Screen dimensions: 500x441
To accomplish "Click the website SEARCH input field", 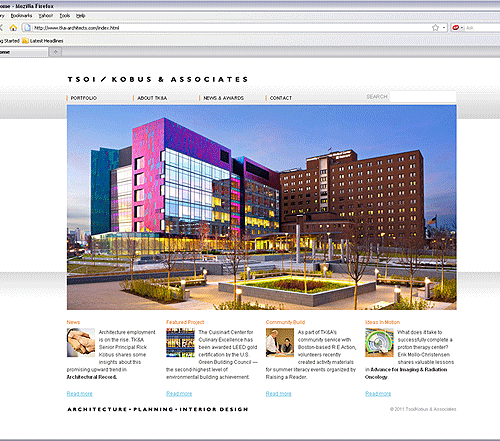I will coord(423,97).
